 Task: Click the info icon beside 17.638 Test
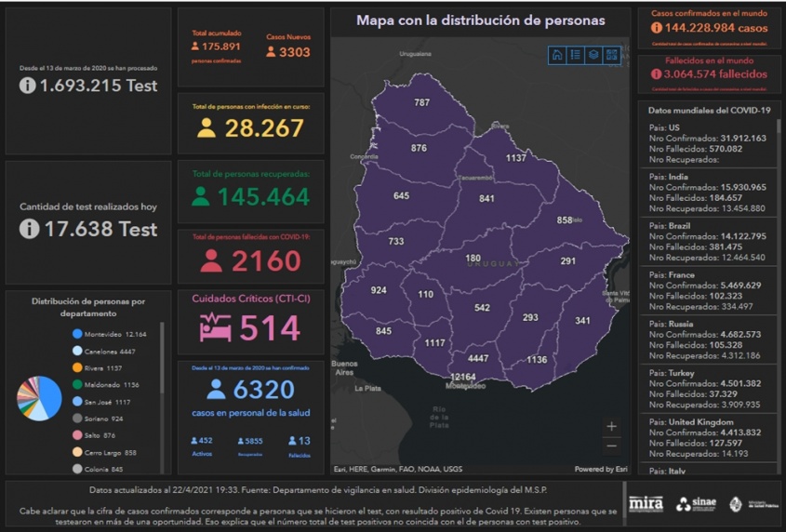point(31,228)
